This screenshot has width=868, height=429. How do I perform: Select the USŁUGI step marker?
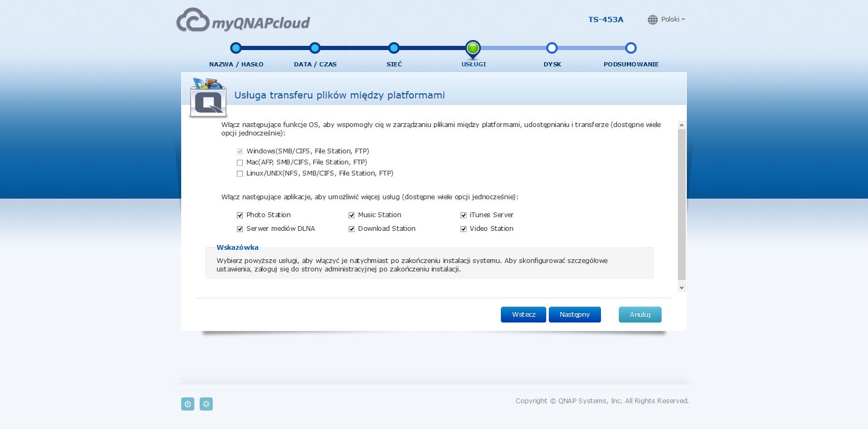pyautogui.click(x=473, y=49)
